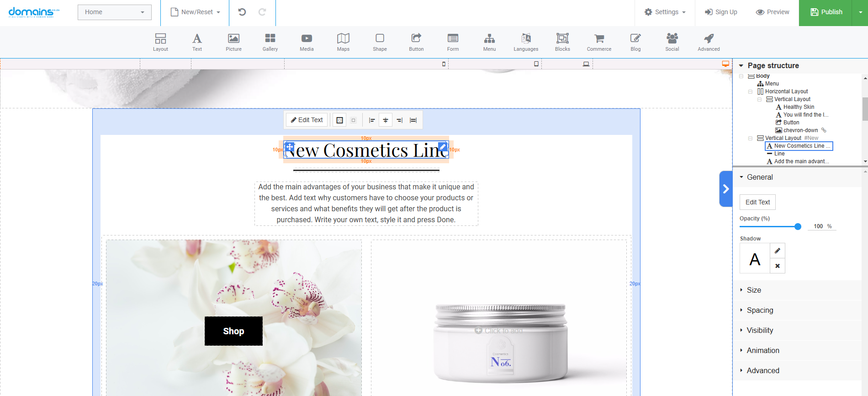868x396 pixels.
Task: Click the Redo arrow
Action: coord(262,12)
